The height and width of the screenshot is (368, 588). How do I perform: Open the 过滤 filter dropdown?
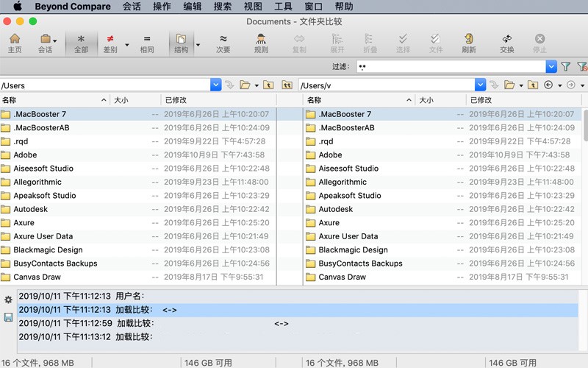[x=551, y=67]
